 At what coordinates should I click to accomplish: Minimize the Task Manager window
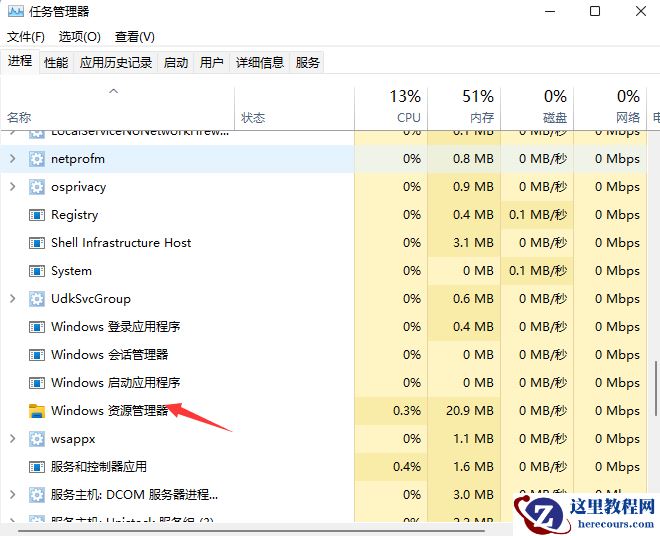tap(550, 11)
